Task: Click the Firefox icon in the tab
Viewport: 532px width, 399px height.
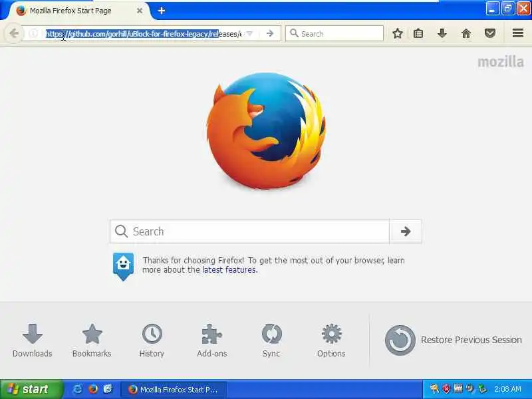Action: [x=21, y=11]
